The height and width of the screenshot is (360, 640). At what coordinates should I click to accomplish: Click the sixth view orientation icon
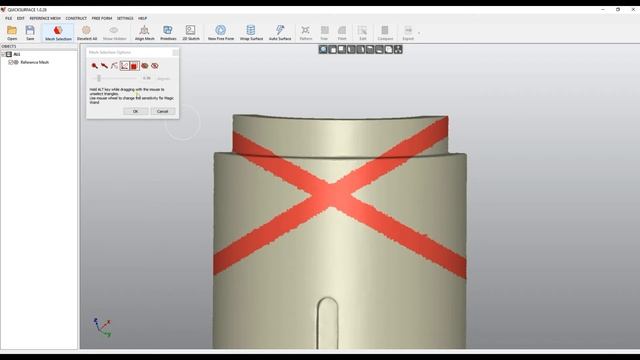click(x=370, y=49)
